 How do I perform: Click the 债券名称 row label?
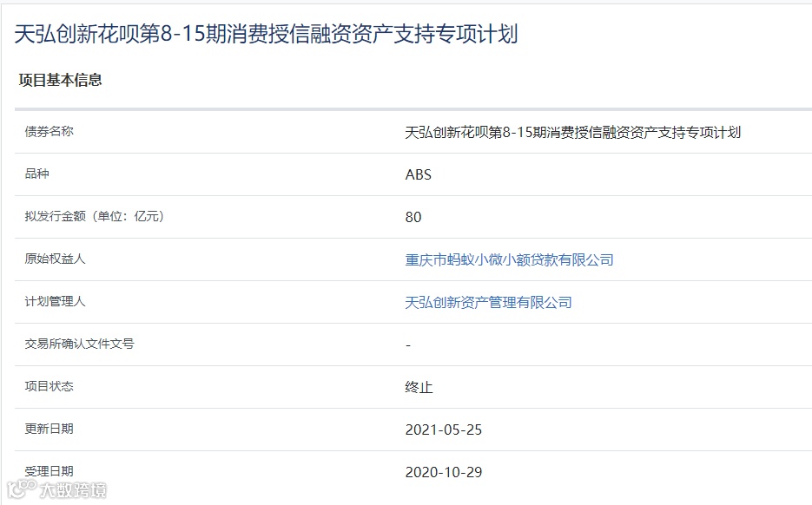(x=50, y=131)
